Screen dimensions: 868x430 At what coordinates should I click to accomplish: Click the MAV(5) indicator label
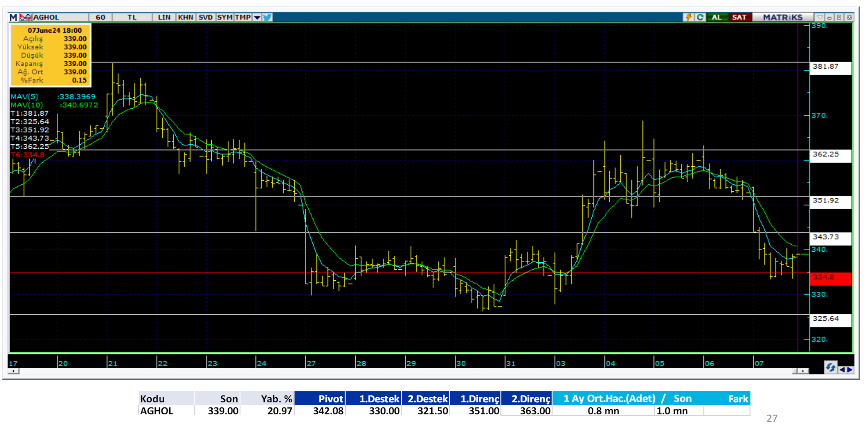(24, 97)
